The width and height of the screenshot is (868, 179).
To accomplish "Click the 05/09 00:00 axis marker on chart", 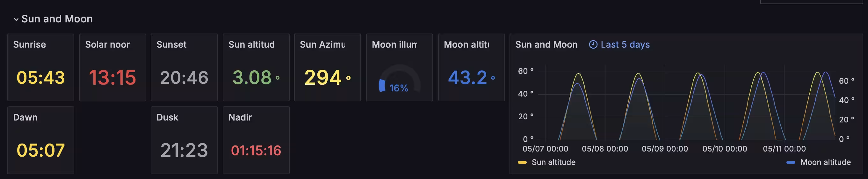I will pos(664,149).
